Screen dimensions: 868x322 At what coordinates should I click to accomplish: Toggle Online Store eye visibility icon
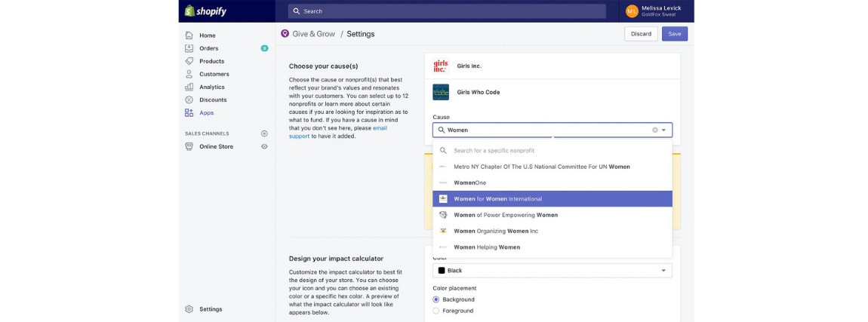click(264, 146)
